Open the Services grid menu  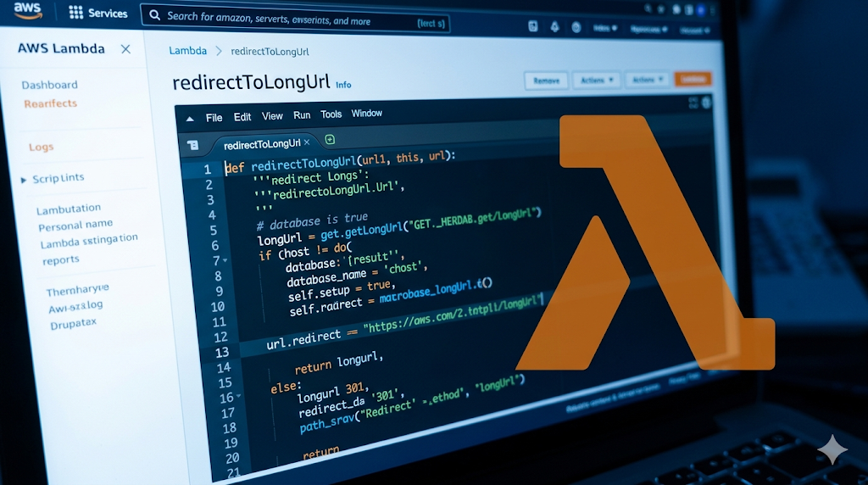(98, 13)
